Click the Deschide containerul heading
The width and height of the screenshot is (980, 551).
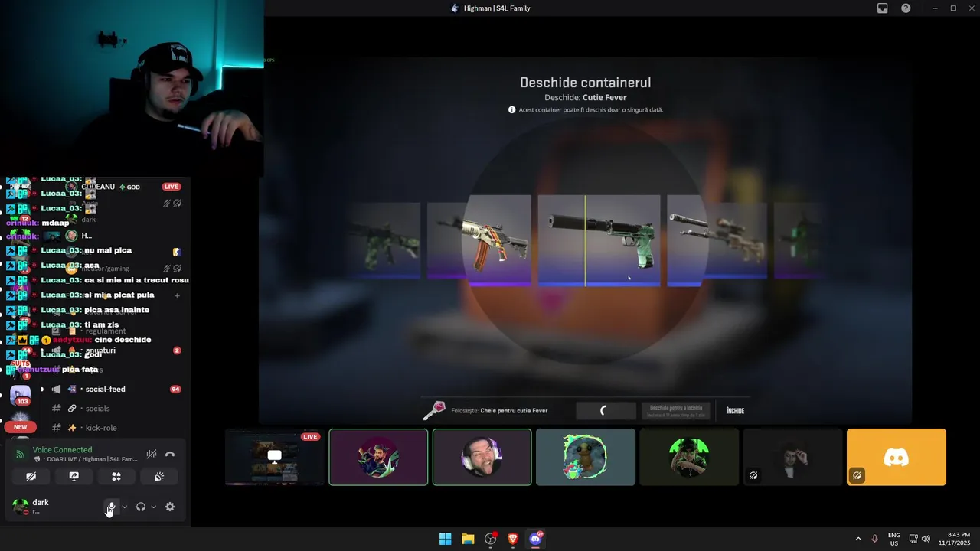pyautogui.click(x=586, y=83)
